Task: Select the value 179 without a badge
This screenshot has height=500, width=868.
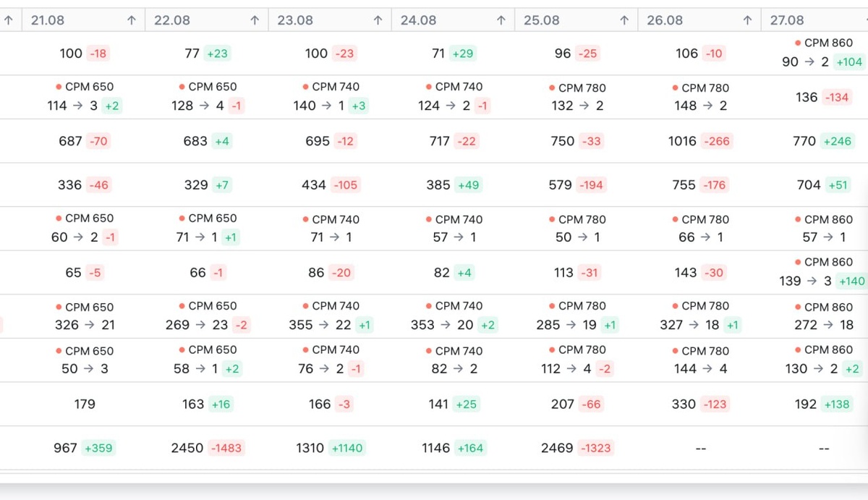Action: 85,404
